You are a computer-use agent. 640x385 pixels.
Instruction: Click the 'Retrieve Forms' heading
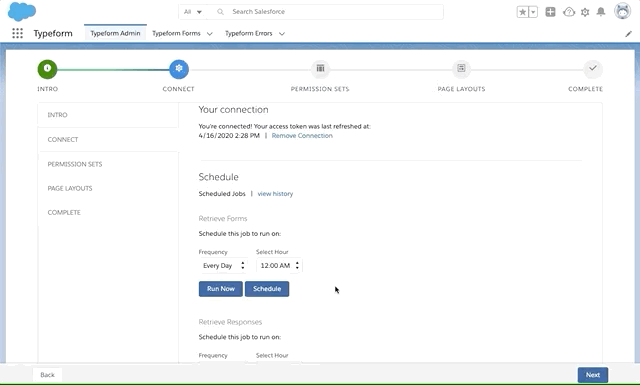223,219
